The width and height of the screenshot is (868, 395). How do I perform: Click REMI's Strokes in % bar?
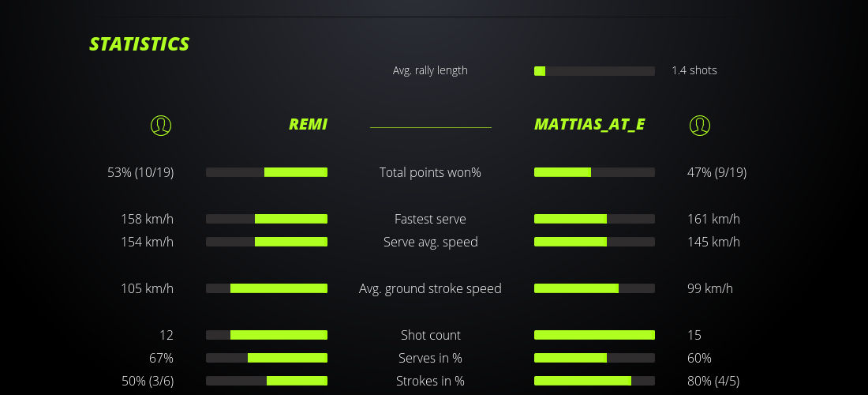(267, 381)
